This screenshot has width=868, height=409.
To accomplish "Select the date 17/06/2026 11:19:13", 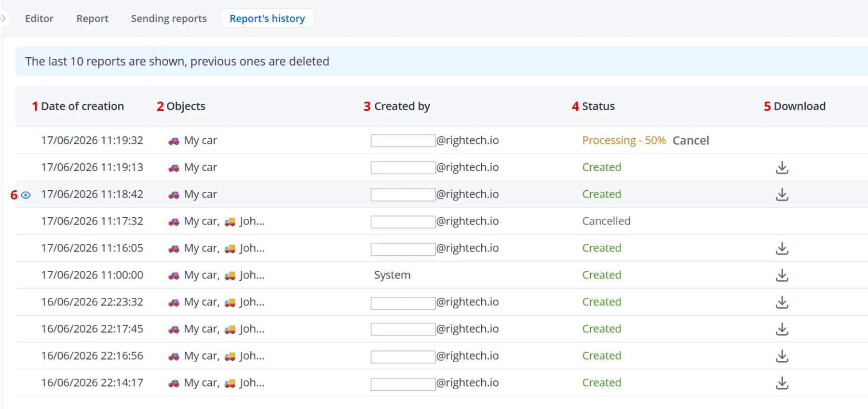I will (92, 167).
